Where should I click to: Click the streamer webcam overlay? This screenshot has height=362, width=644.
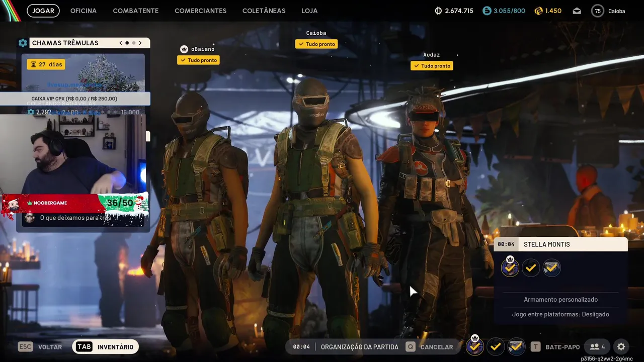(x=74, y=154)
